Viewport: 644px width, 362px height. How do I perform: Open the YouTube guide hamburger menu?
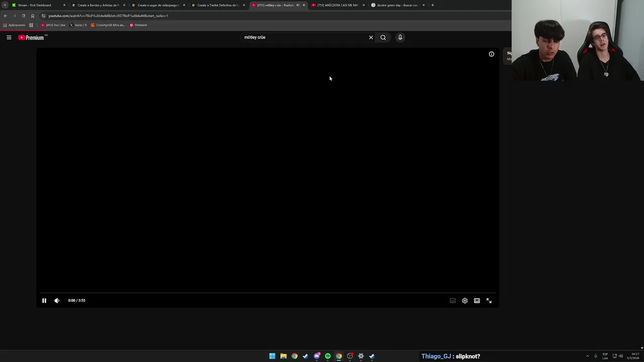[x=9, y=37]
